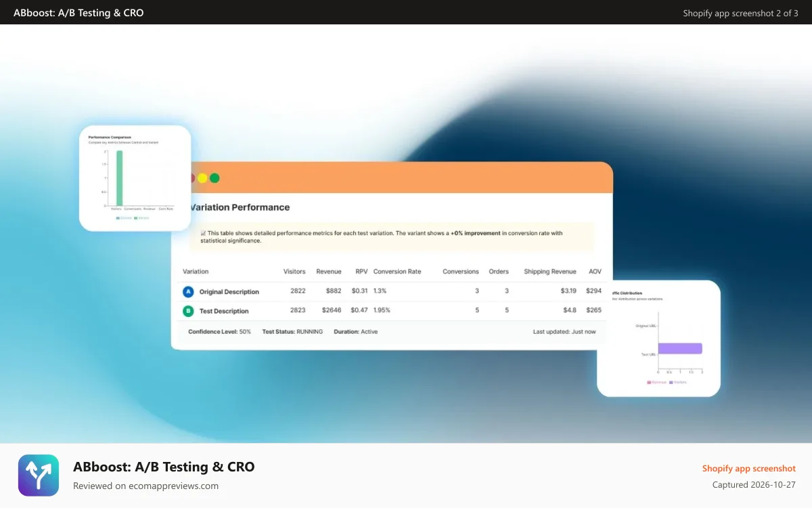
Task: Toggle the Visitors legend in Traffic Distribution
Action: pyautogui.click(x=677, y=382)
